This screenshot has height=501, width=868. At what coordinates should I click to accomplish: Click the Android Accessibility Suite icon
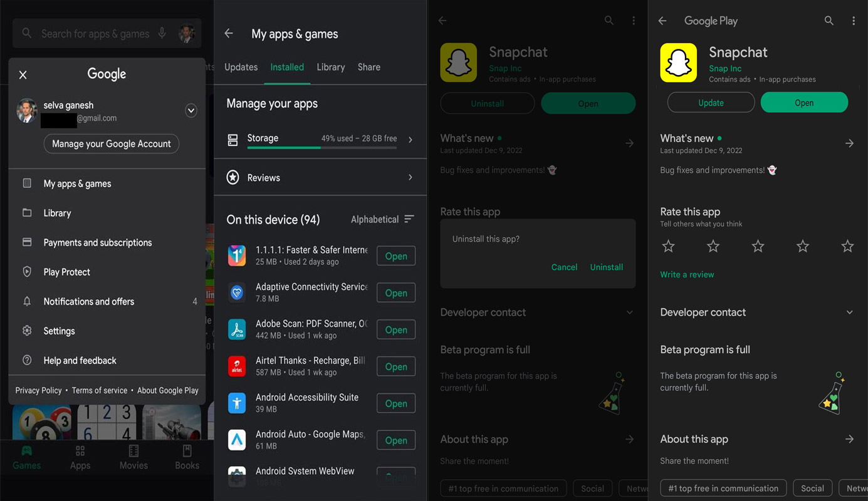pos(237,403)
